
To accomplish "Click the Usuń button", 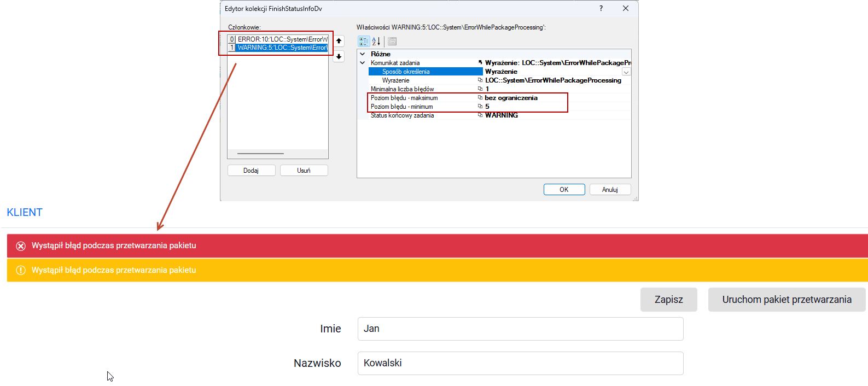I will click(x=304, y=171).
